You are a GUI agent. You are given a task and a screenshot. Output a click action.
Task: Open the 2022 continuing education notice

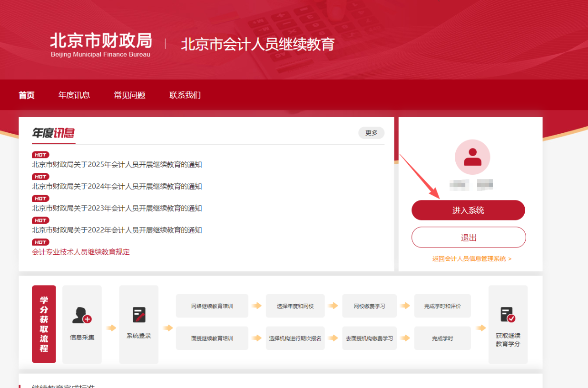(x=116, y=230)
